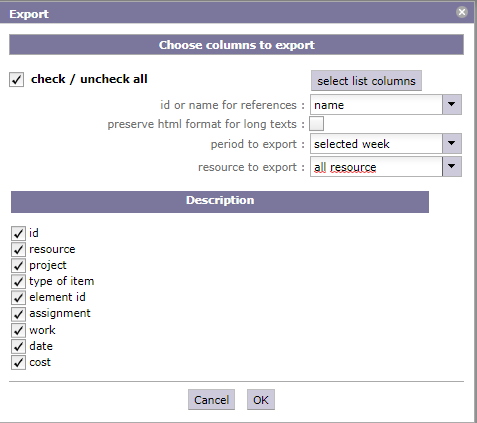
Task: Uncheck the project column checkbox
Action: coord(18,266)
